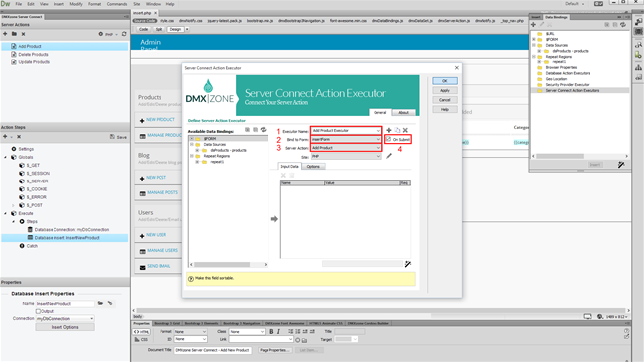
Task: Click the right arrow icon to add the binding
Action: (274, 219)
